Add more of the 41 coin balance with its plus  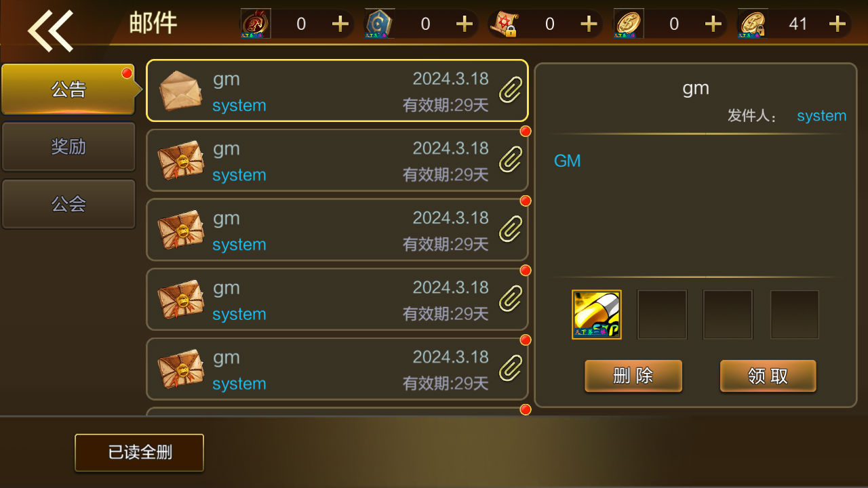tap(837, 24)
